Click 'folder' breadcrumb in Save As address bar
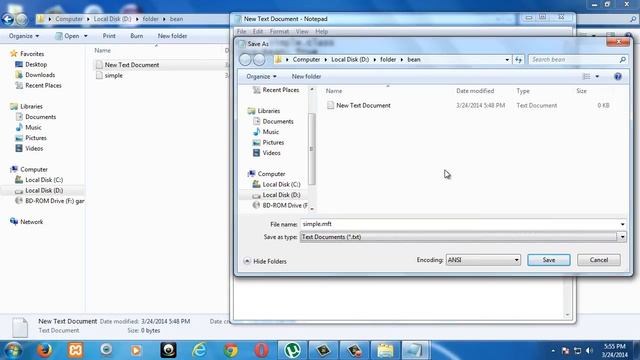The height and width of the screenshot is (360, 640). pyautogui.click(x=388, y=60)
